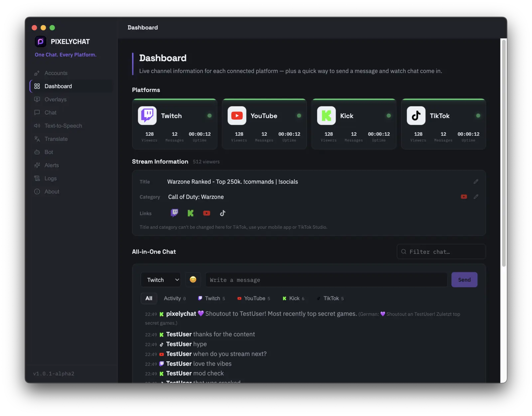Screen dimensions: 532x416
Task: Click the 512 viewers count label
Action: coord(206,162)
